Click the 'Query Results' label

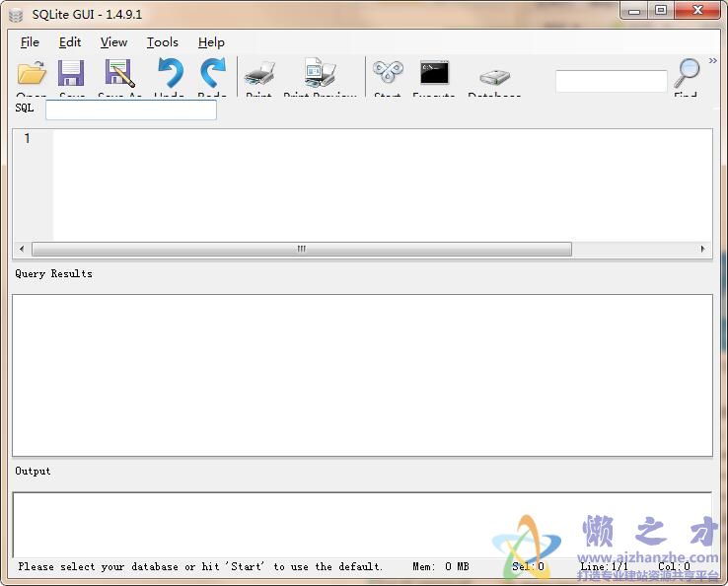coord(53,273)
